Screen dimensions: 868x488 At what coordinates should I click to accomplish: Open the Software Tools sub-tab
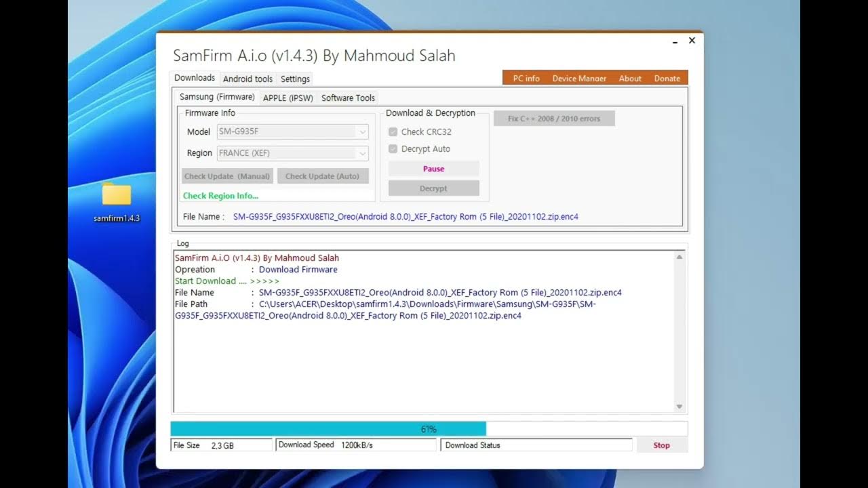[x=348, y=98]
